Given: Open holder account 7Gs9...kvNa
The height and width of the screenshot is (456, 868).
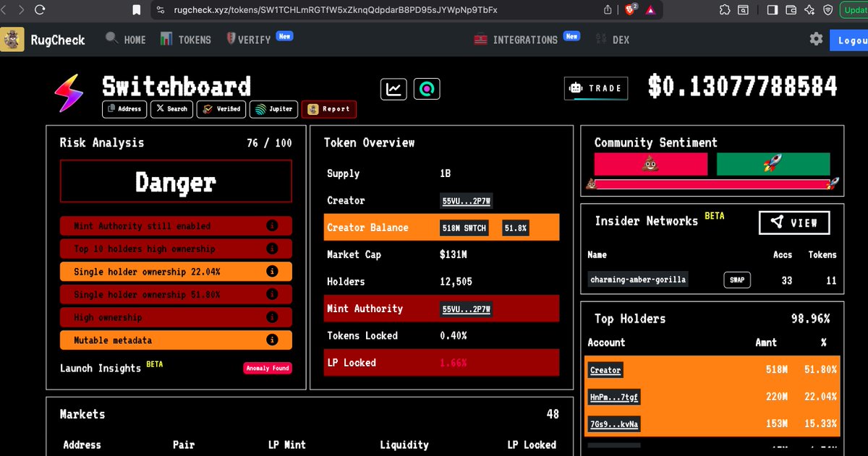Looking at the screenshot, I should click(613, 424).
